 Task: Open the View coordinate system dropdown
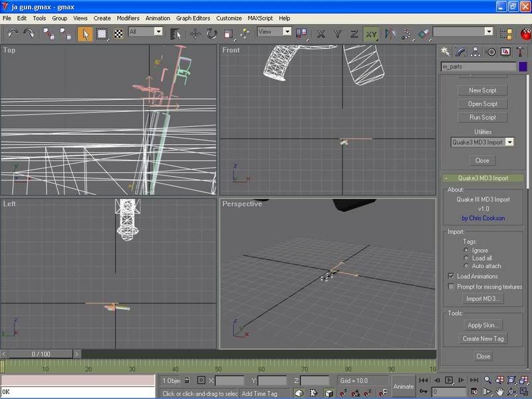click(287, 31)
